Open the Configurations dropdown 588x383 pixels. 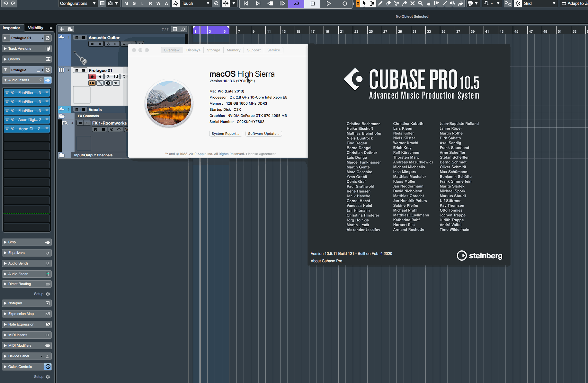click(x=77, y=3)
